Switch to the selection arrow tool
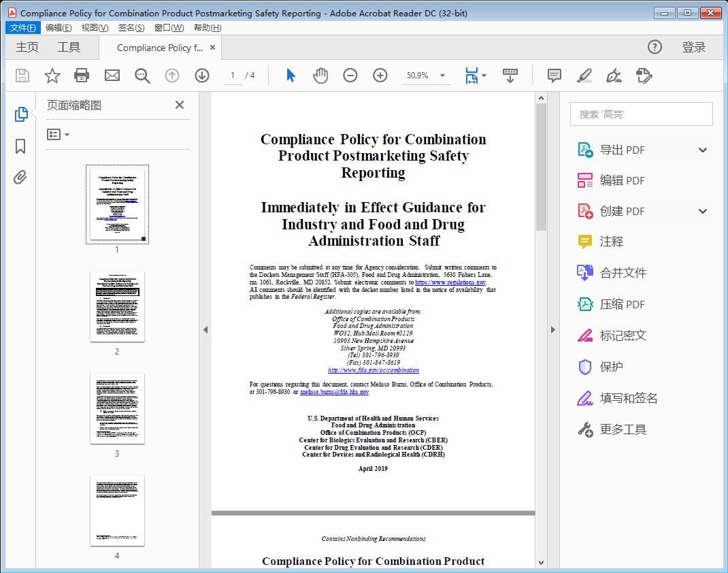This screenshot has height=573, width=728. pyautogui.click(x=288, y=76)
